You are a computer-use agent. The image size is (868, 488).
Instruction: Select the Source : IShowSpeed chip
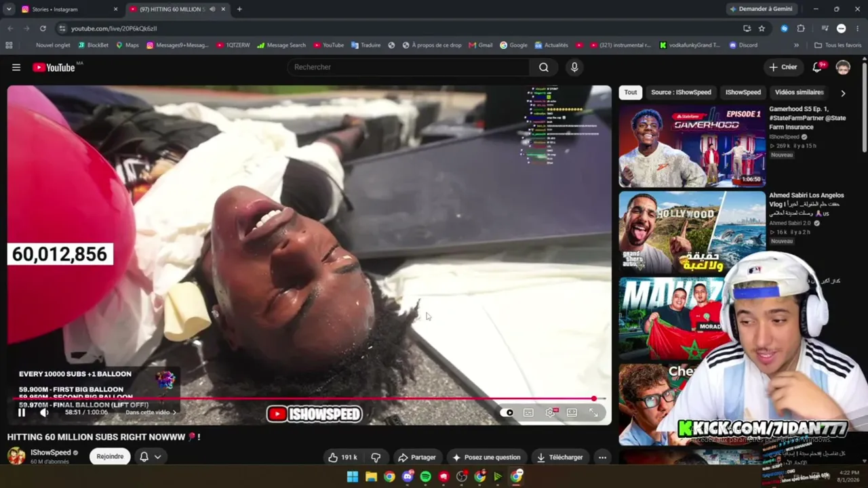[x=681, y=92]
